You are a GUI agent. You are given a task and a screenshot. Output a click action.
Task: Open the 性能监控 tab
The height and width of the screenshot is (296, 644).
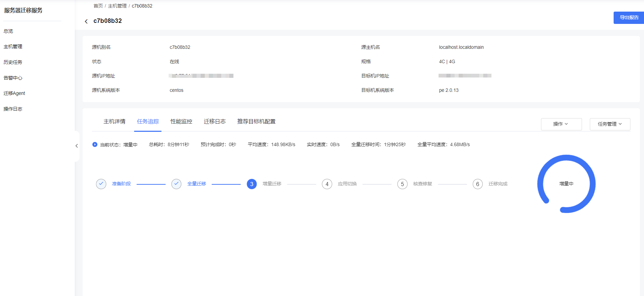(x=181, y=122)
